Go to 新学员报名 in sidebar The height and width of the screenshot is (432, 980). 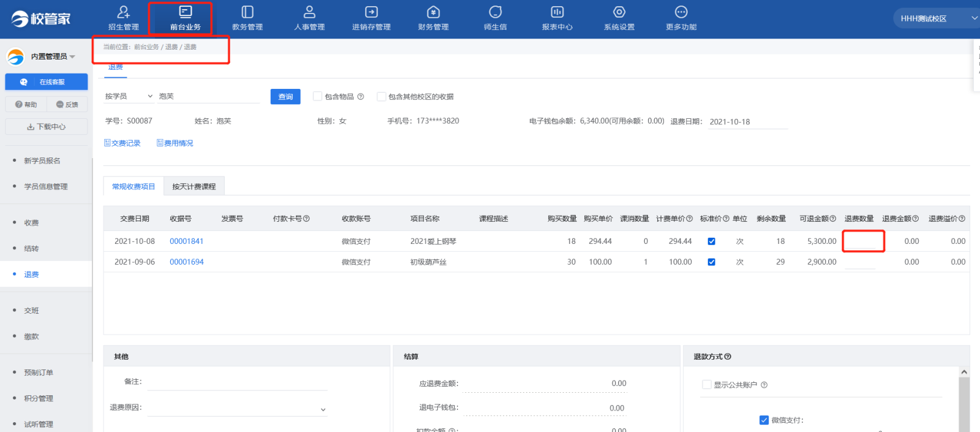pos(42,161)
